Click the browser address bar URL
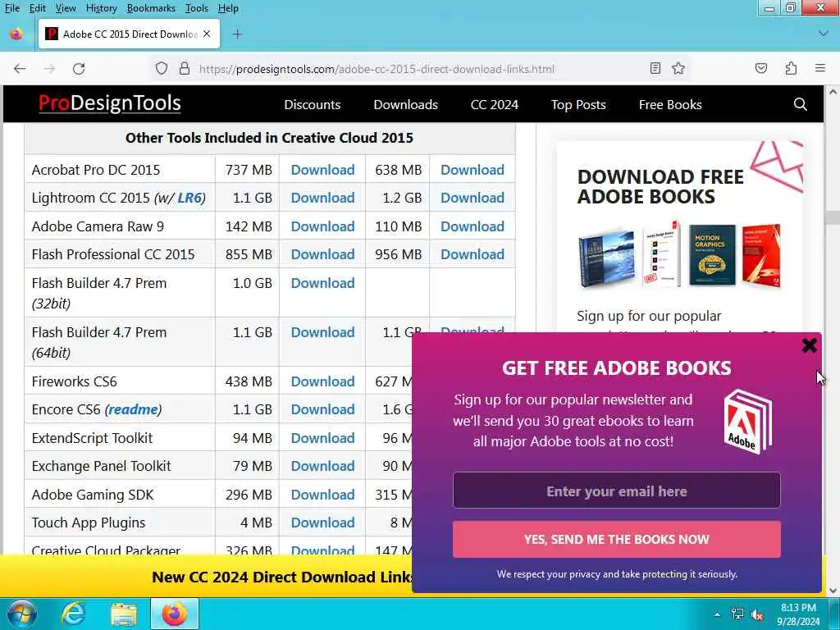The width and height of the screenshot is (840, 630). tap(377, 69)
